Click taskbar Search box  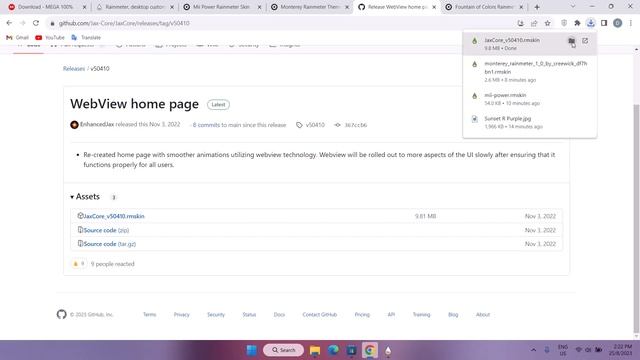tap(283, 350)
